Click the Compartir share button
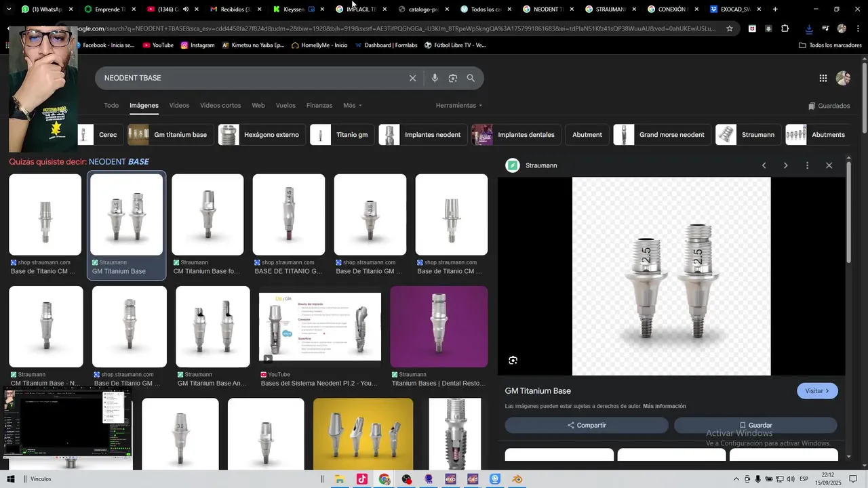The width and height of the screenshot is (868, 488). [x=587, y=426]
